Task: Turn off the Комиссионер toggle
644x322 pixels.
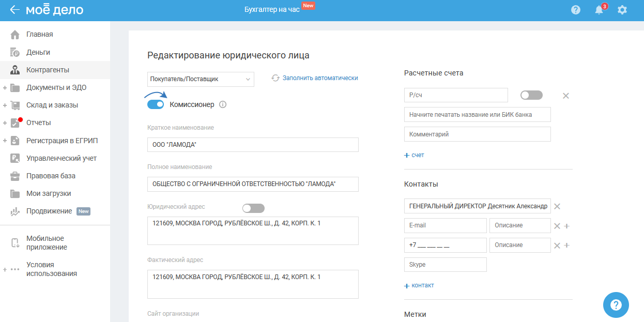Action: 156,104
